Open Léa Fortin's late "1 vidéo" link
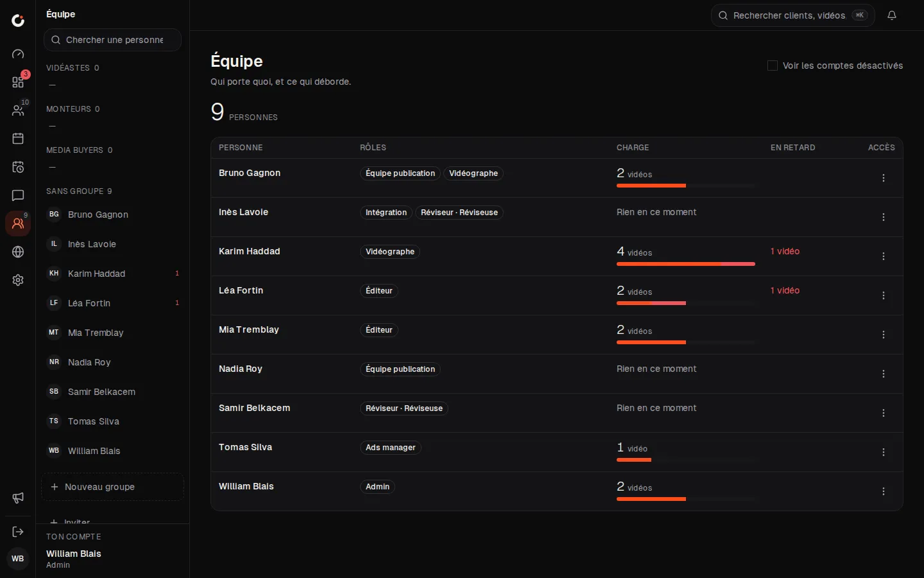This screenshot has height=578, width=924. (x=785, y=290)
